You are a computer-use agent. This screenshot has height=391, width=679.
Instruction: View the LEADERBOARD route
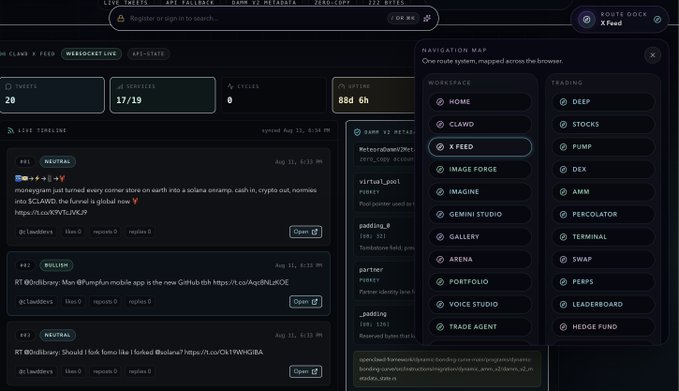tap(603, 304)
